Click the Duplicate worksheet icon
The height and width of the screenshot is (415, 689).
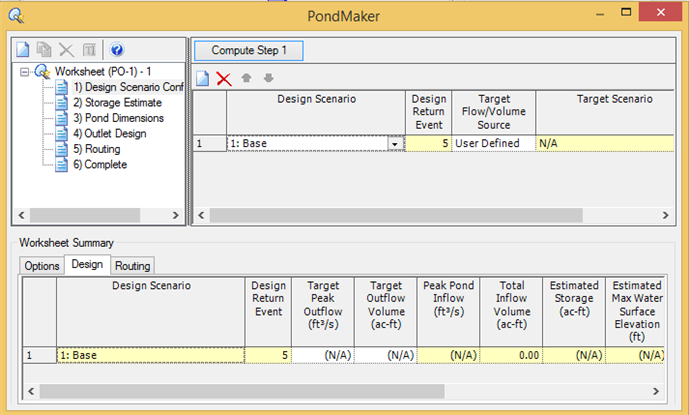[44, 49]
